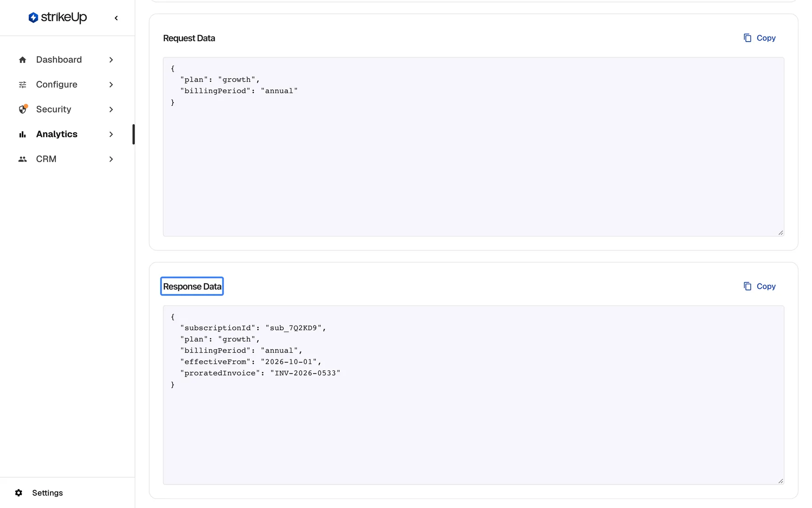Go to the CRM menu item

(67, 159)
